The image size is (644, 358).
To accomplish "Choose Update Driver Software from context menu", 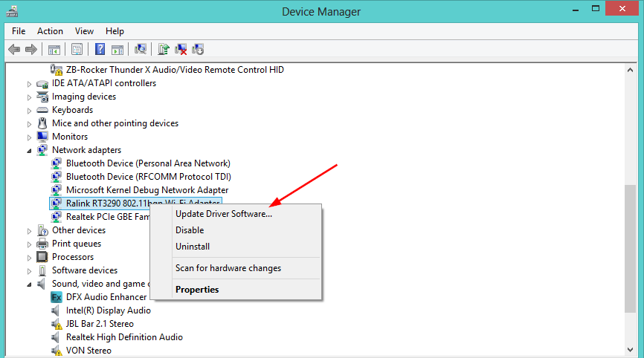I will click(x=224, y=214).
